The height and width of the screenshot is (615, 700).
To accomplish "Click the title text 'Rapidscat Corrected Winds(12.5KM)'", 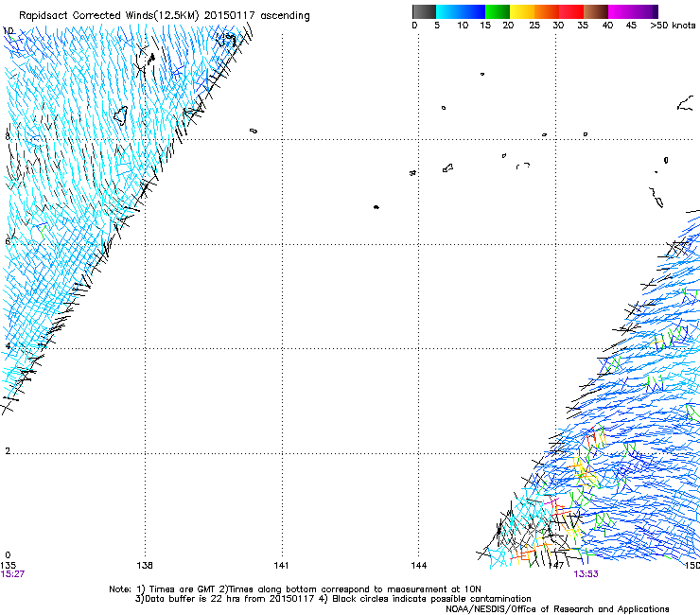I will (109, 16).
